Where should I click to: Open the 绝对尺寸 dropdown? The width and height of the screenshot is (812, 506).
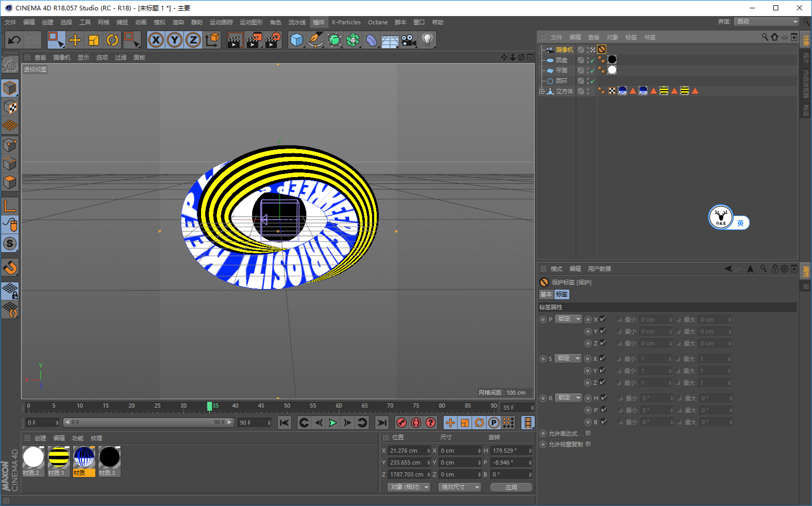(460, 487)
